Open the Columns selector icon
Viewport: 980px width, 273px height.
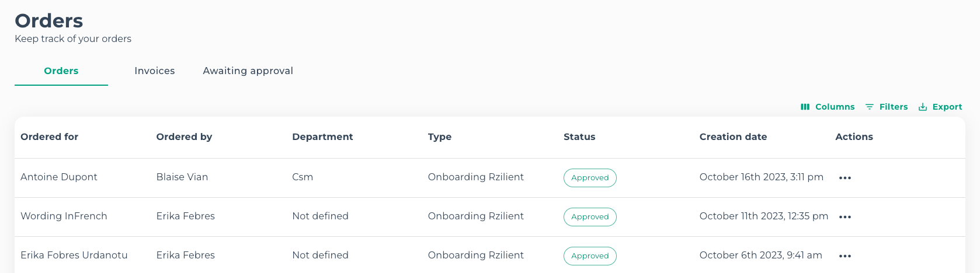[805, 107]
